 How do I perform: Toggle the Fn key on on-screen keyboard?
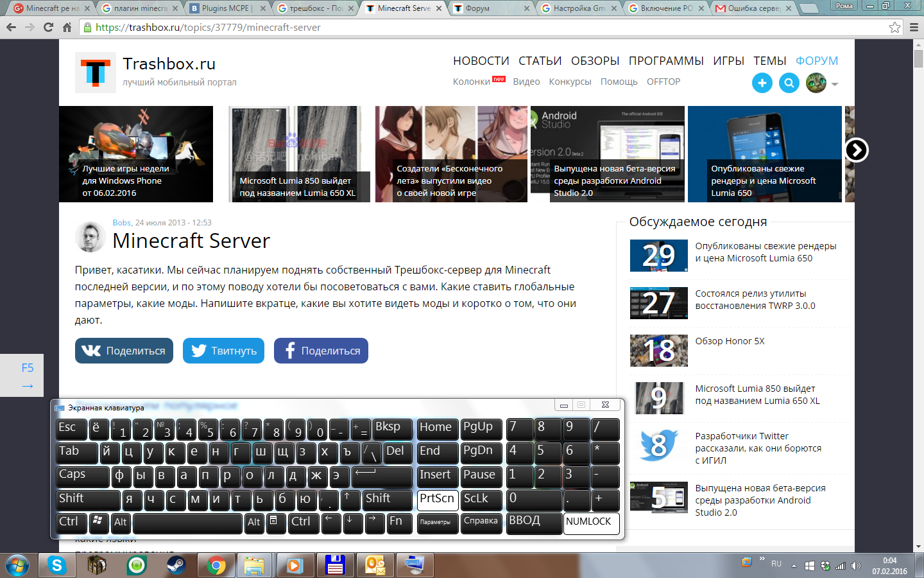pyautogui.click(x=400, y=523)
